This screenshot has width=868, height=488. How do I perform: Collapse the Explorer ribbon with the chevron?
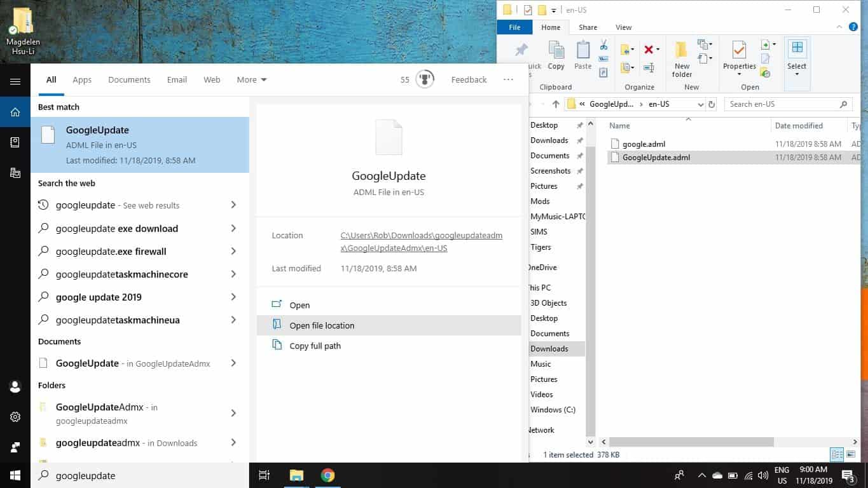coord(840,27)
